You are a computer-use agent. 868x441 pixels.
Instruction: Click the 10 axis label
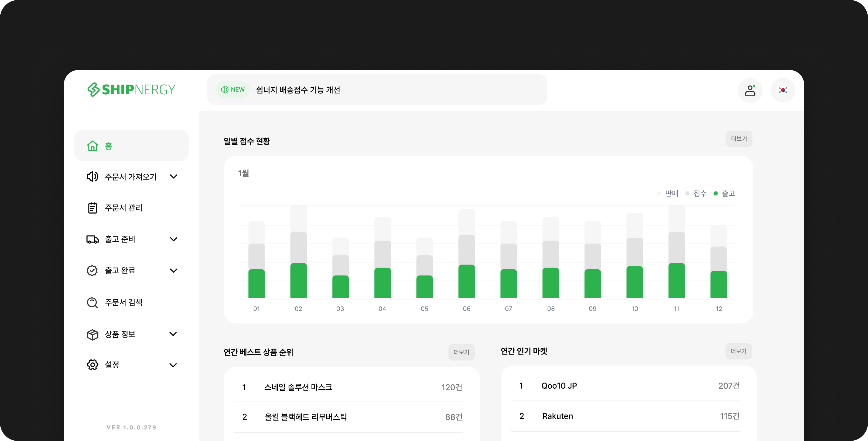(x=634, y=309)
